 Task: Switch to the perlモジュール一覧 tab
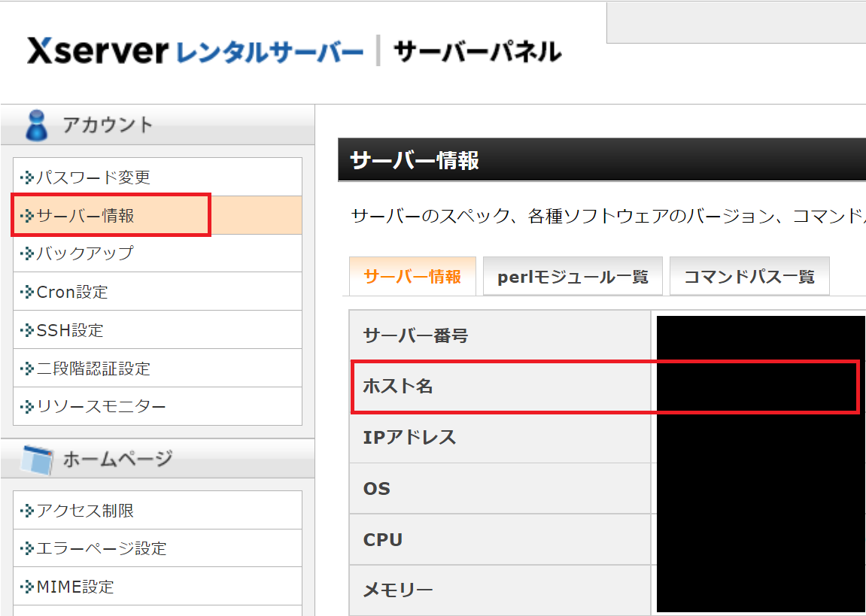coord(573,276)
